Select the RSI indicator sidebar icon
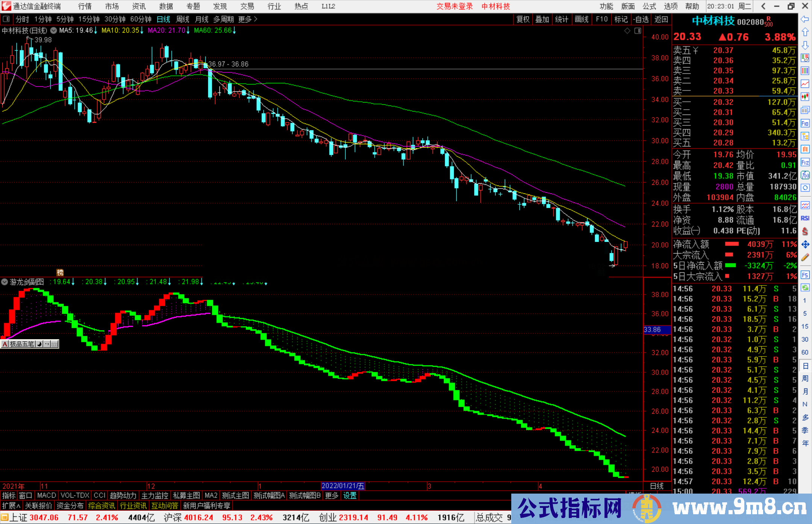812x524 pixels. click(805, 218)
